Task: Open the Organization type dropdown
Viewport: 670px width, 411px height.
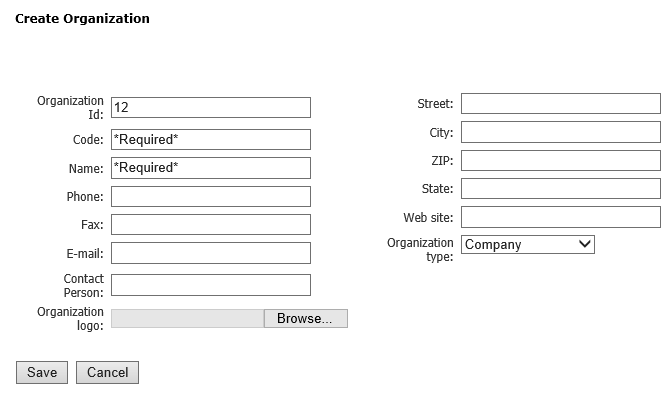Action: coord(526,244)
